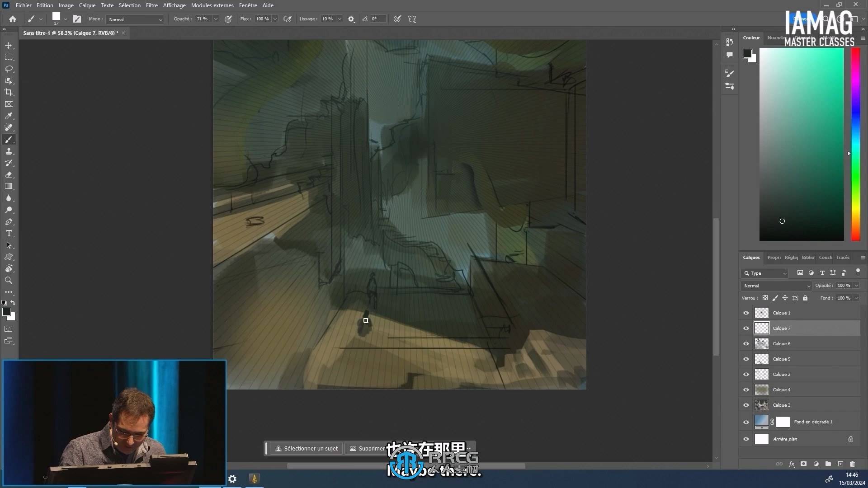The width and height of the screenshot is (868, 488).
Task: Select the Crop tool
Action: tap(9, 92)
